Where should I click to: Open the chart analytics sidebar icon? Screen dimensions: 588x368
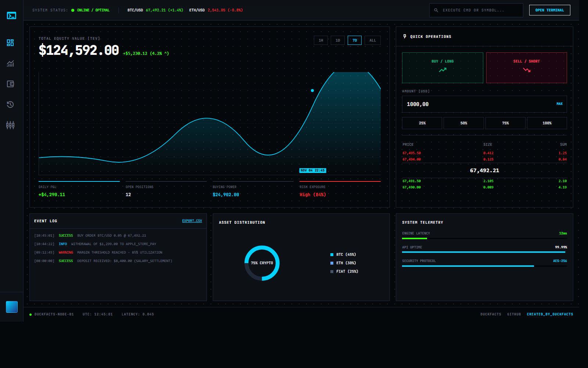10,63
